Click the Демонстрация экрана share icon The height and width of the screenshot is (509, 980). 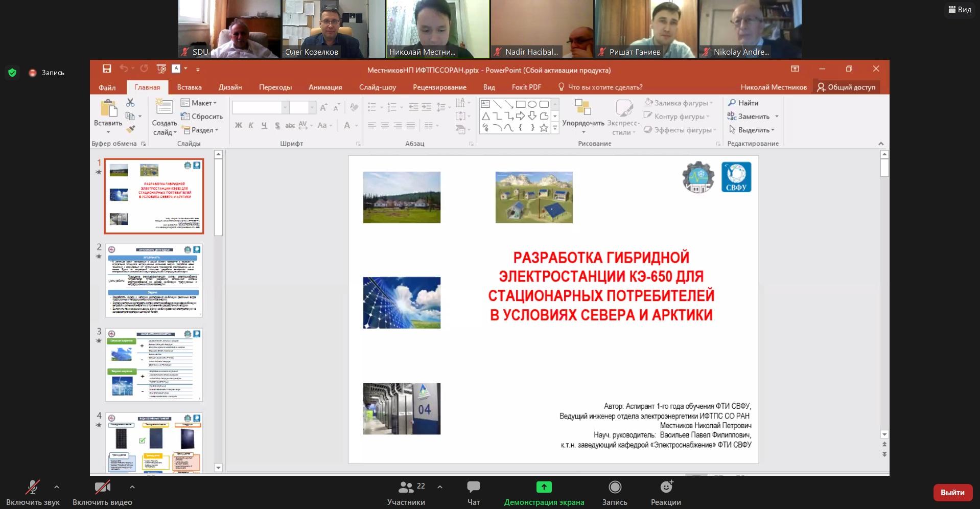tap(544, 487)
